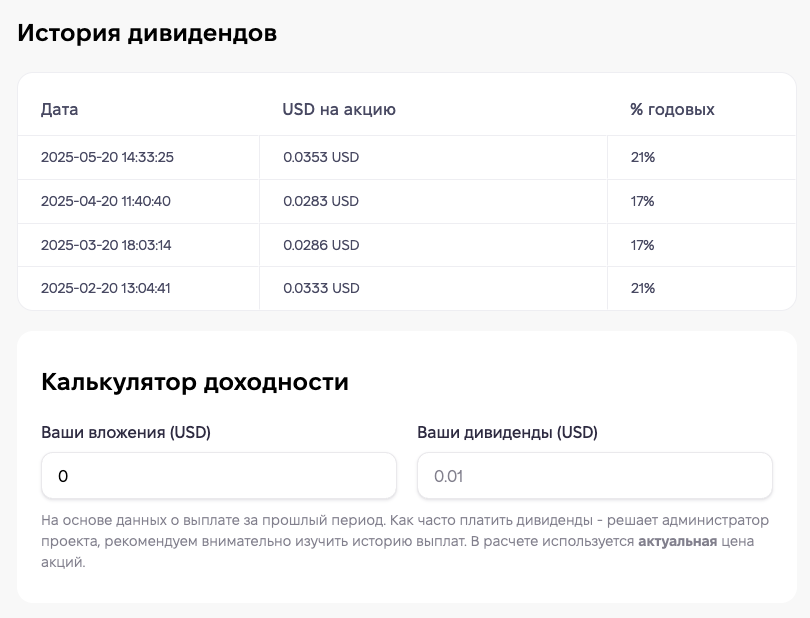810x618 pixels.
Task: Click the 17% yield in the April row
Action: click(642, 201)
